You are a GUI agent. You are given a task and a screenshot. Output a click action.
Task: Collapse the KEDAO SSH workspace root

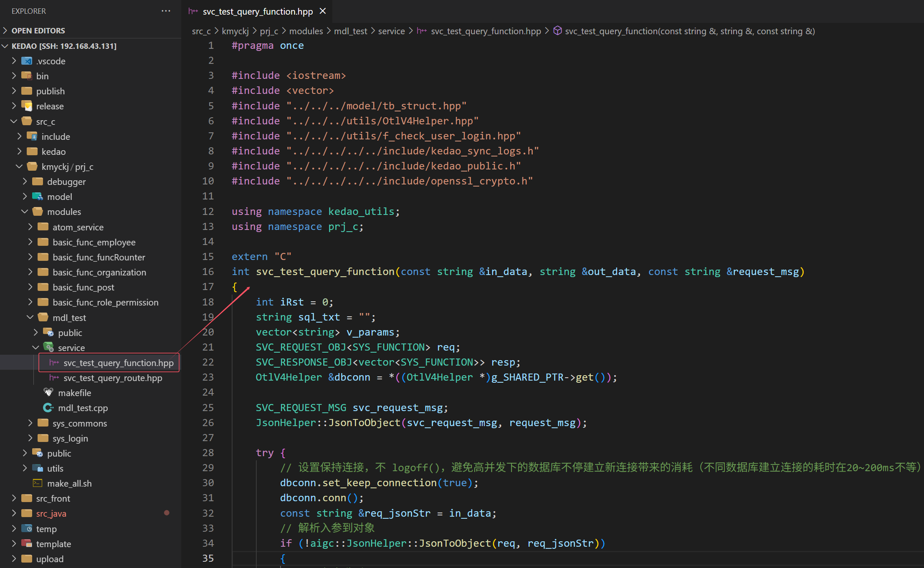pos(5,46)
